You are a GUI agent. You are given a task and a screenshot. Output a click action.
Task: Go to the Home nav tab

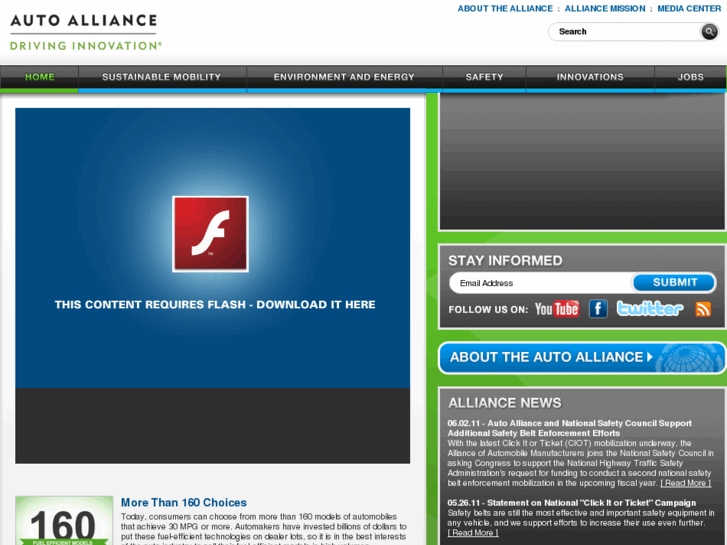[39, 77]
